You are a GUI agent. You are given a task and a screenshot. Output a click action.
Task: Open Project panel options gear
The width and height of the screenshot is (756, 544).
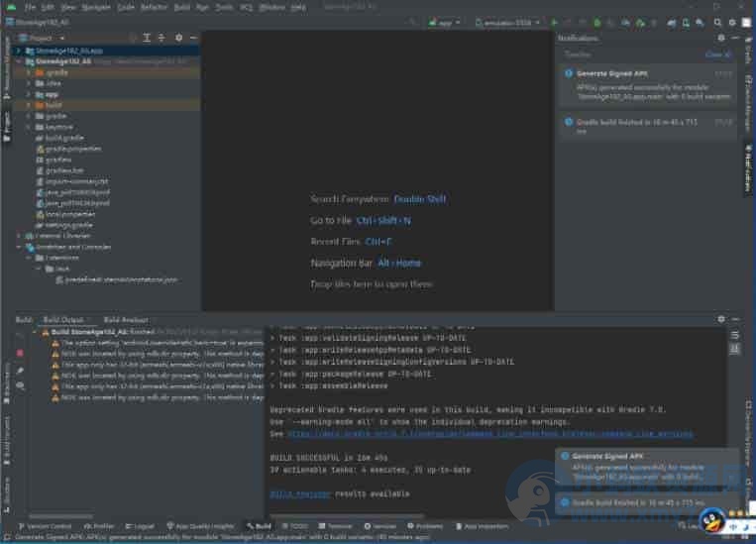point(179,38)
